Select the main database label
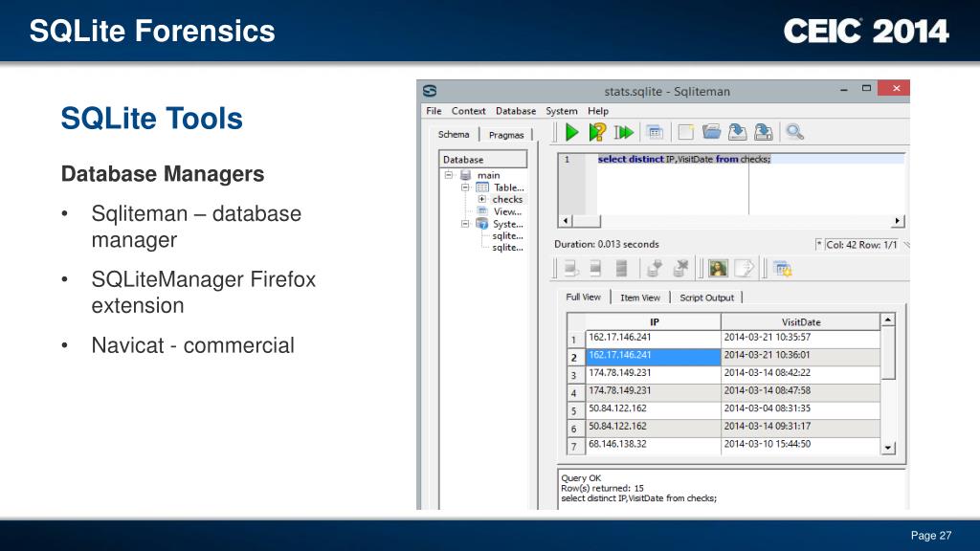The image size is (980, 551). 488,175
